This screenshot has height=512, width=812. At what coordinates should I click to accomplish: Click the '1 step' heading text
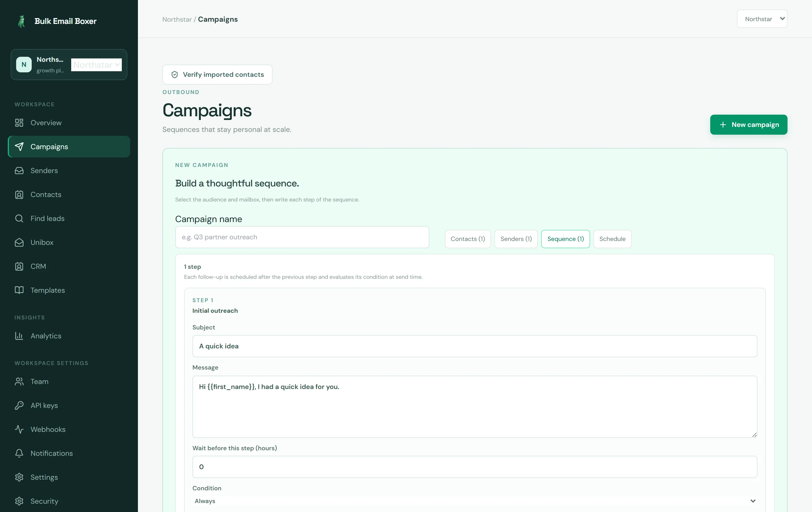192,267
